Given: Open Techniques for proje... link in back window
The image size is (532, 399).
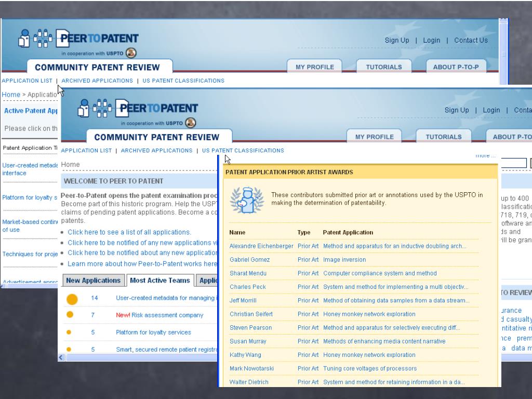Looking at the screenshot, I should coord(30,254).
